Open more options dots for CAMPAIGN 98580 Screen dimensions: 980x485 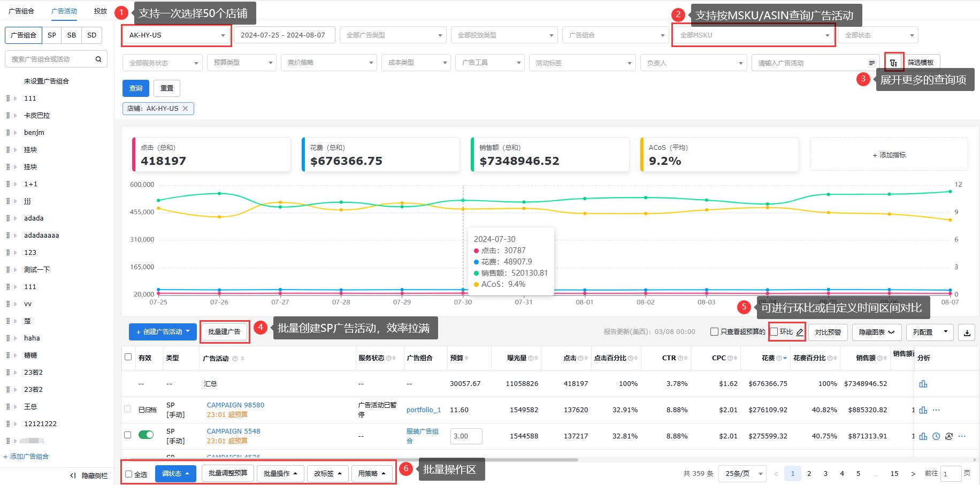tap(936, 410)
